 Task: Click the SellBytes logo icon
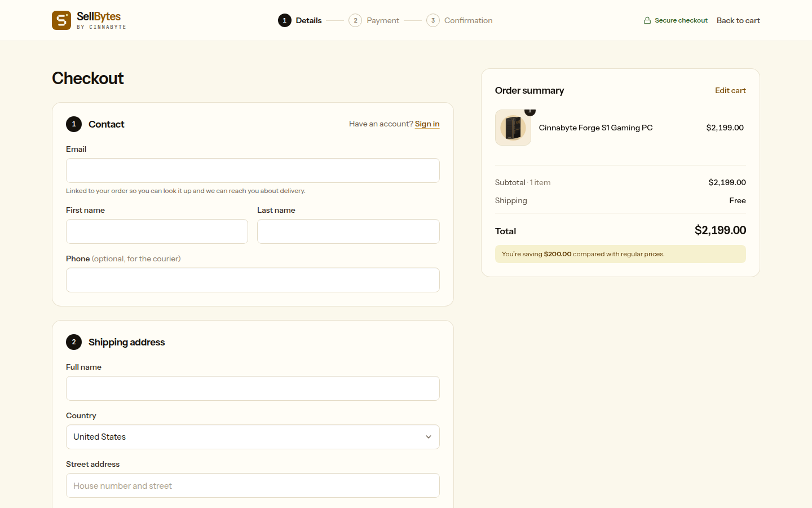pos(61,20)
